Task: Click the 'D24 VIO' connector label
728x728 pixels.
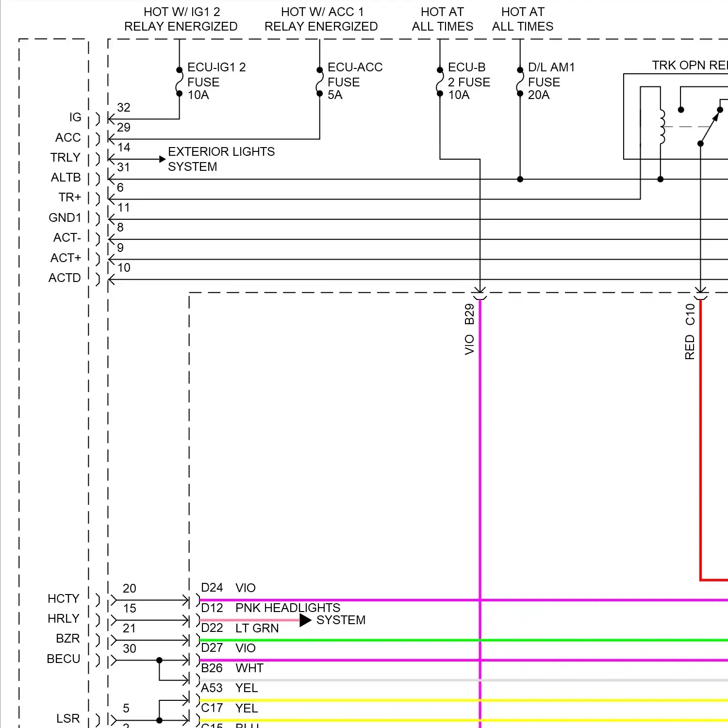Action: (228, 588)
